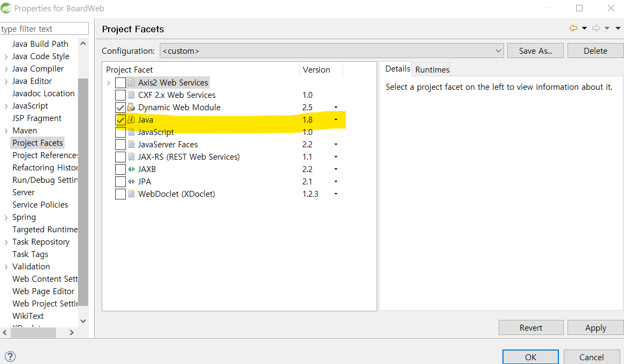Uncheck the Java facet checkbox
The height and width of the screenshot is (364, 624).
(120, 120)
